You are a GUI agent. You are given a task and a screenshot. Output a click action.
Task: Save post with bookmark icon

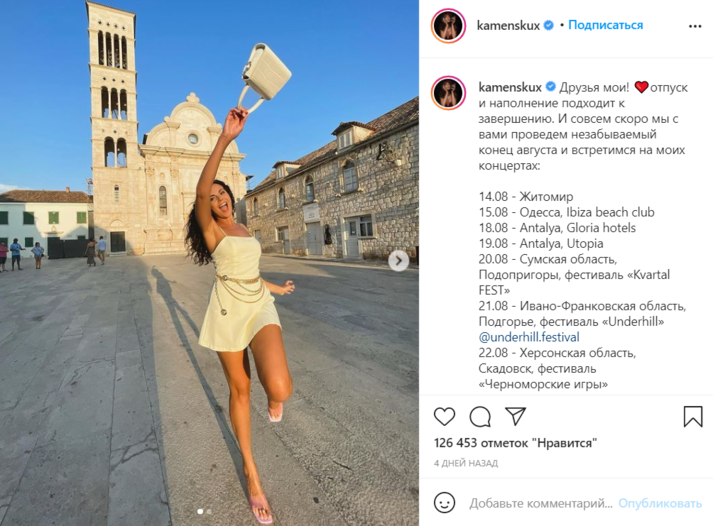[693, 416]
